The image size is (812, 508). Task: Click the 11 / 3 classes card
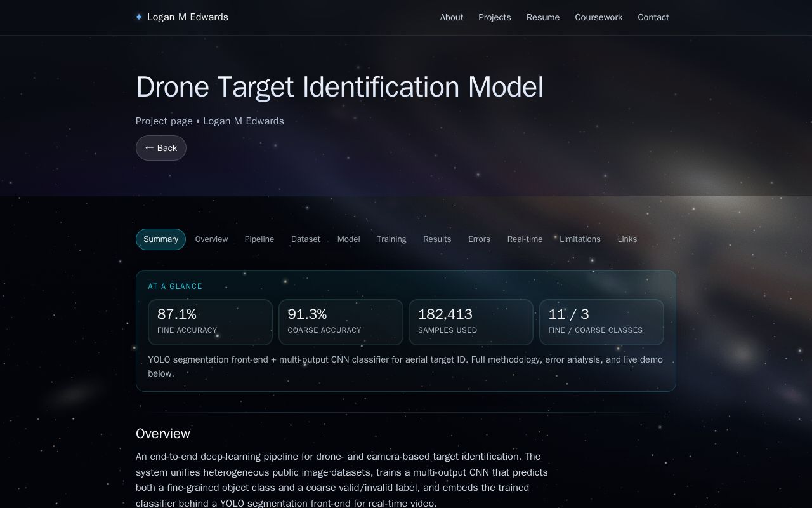[x=601, y=323]
